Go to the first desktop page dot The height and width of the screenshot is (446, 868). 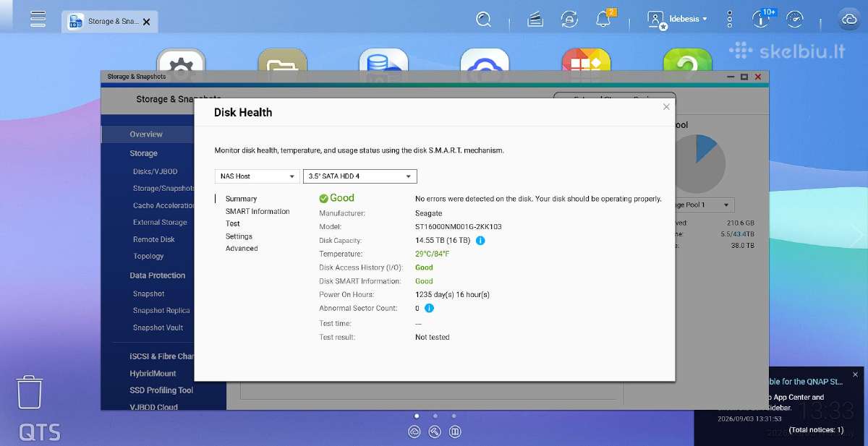click(416, 416)
